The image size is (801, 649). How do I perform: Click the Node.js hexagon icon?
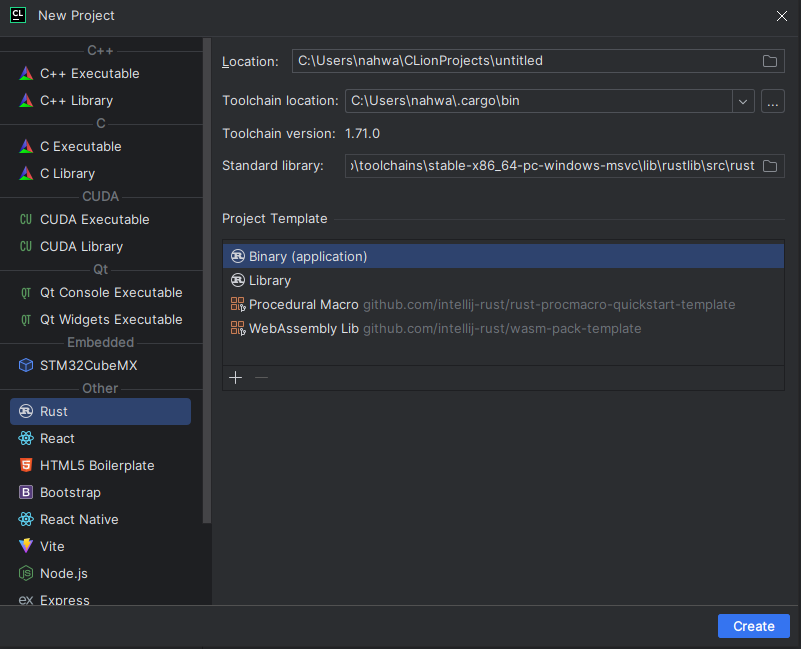26,573
